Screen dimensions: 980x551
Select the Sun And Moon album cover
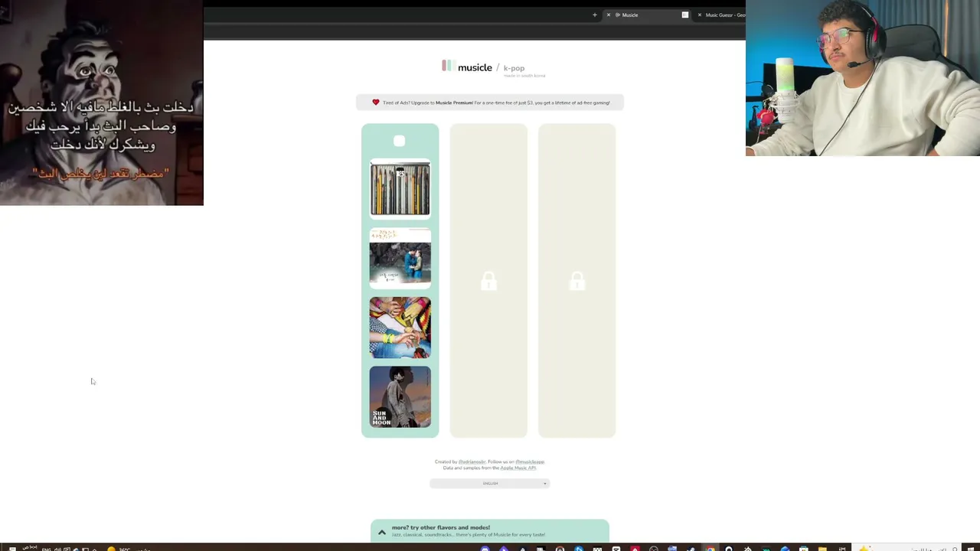(x=400, y=396)
